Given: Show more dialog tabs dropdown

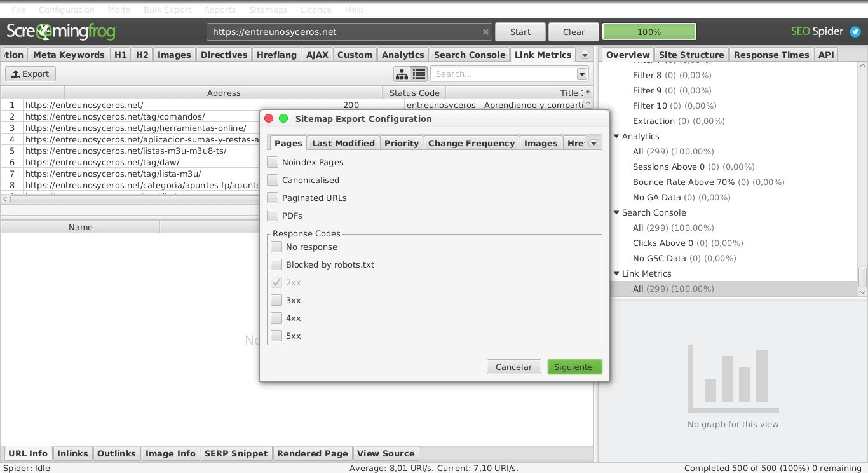Looking at the screenshot, I should click(594, 144).
